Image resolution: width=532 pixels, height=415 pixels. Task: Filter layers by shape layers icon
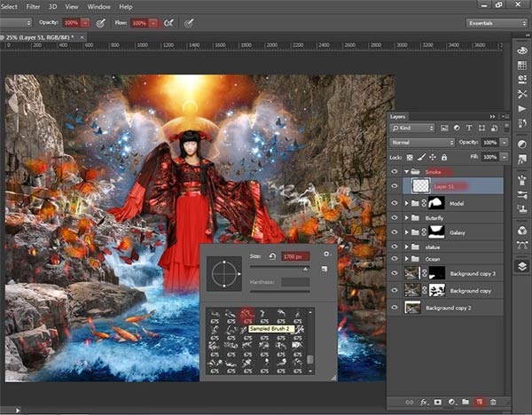pyautogui.click(x=481, y=128)
